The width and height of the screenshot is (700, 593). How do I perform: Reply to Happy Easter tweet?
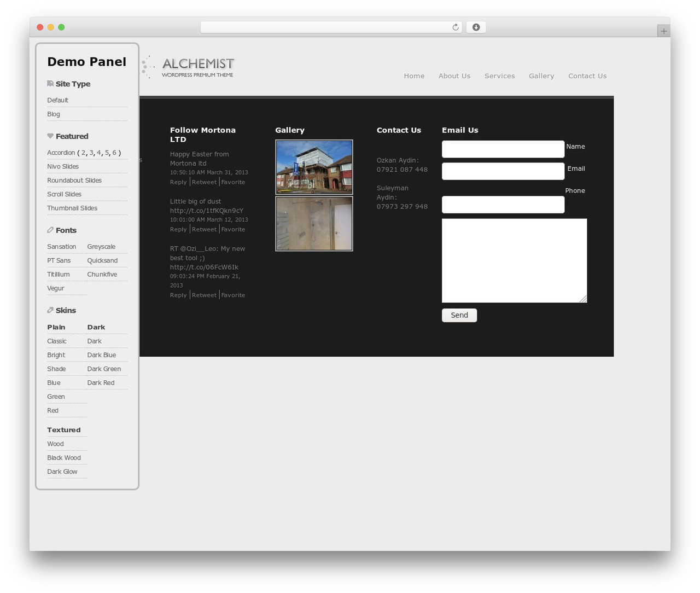click(178, 182)
